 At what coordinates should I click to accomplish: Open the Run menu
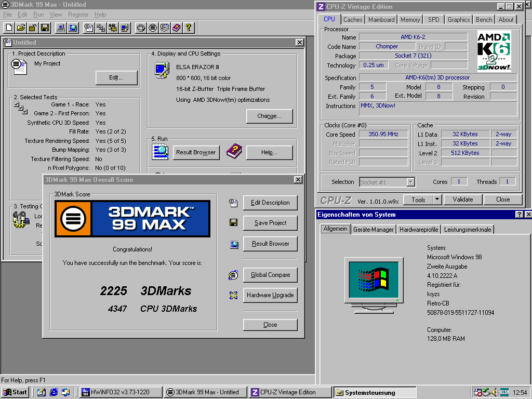coord(38,15)
